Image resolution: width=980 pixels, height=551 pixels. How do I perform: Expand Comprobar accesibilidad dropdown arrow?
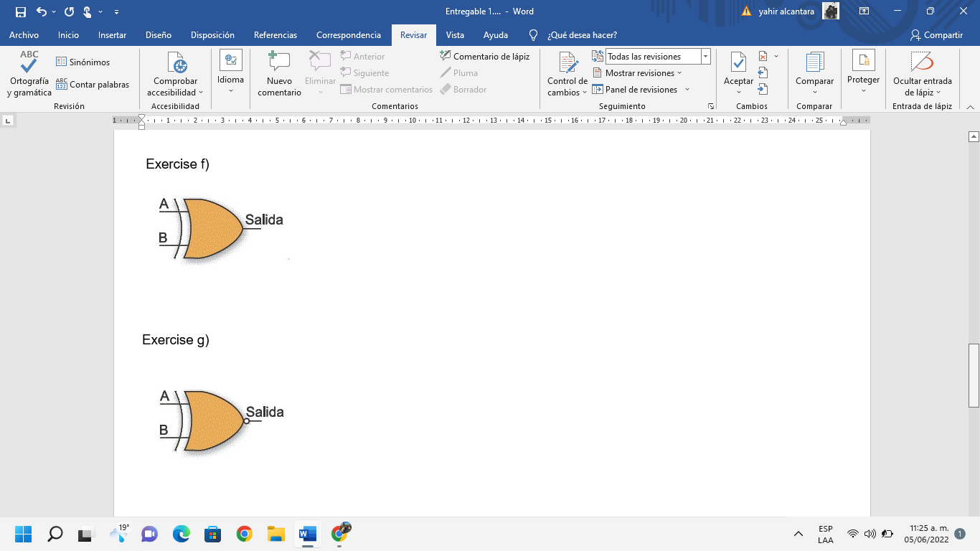pyautogui.click(x=201, y=93)
